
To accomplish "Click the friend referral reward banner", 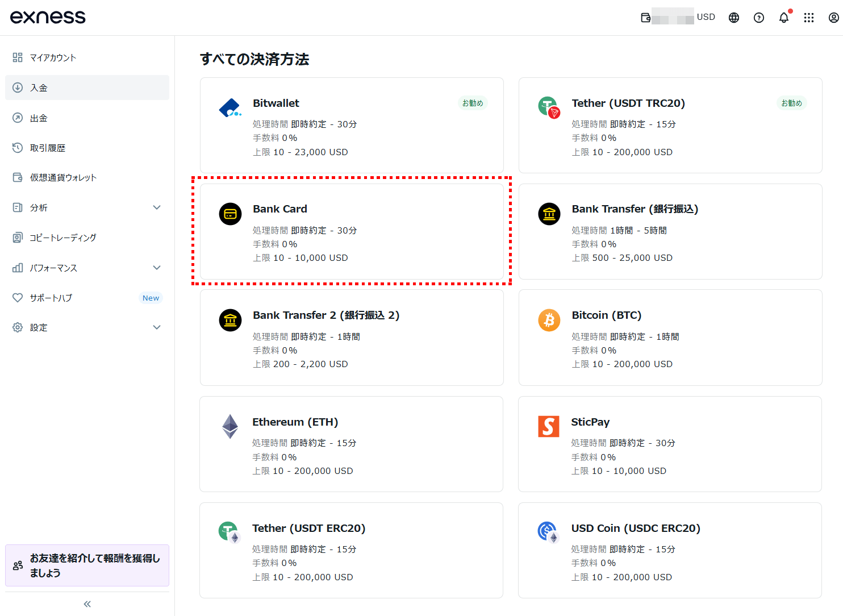I will point(86,565).
